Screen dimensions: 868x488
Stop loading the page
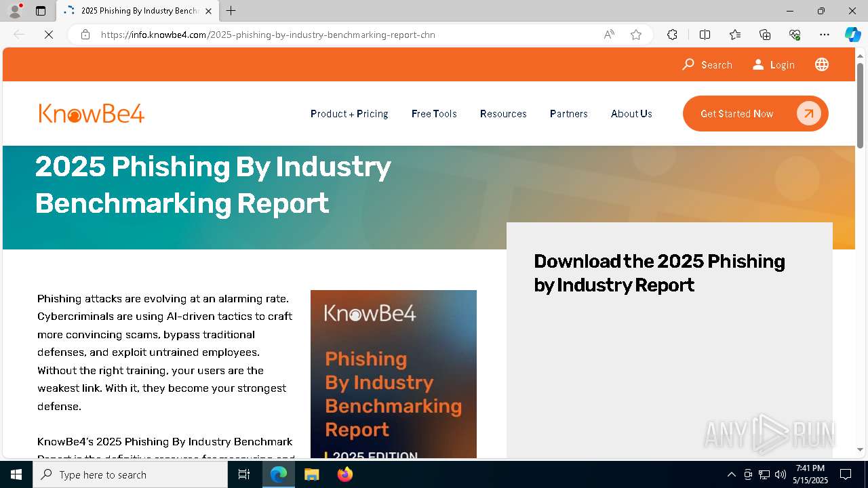pos(49,35)
